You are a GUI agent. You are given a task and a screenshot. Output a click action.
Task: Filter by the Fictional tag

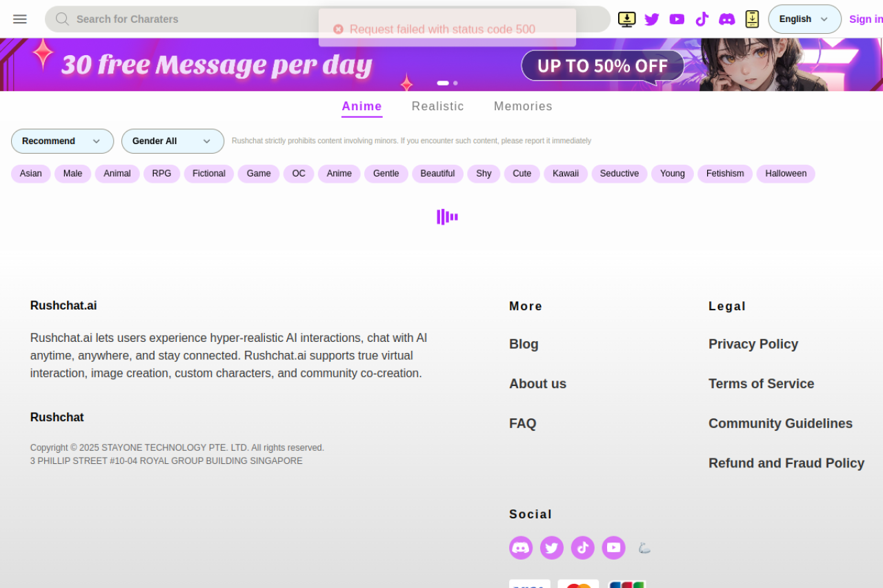(x=209, y=174)
